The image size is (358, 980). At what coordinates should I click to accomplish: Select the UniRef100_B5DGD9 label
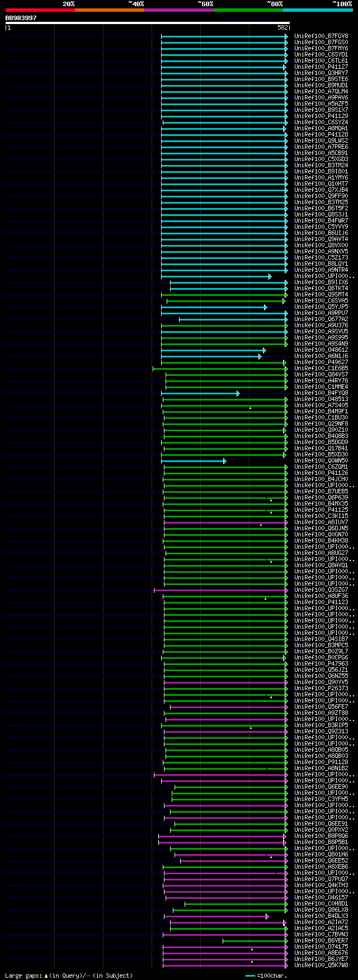(x=321, y=442)
